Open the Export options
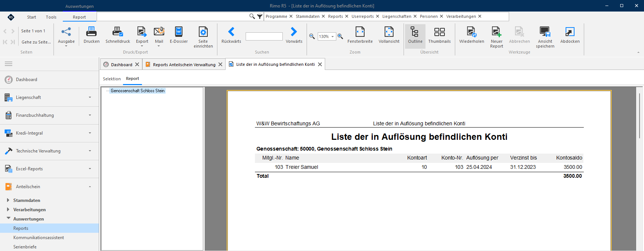 [142, 36]
